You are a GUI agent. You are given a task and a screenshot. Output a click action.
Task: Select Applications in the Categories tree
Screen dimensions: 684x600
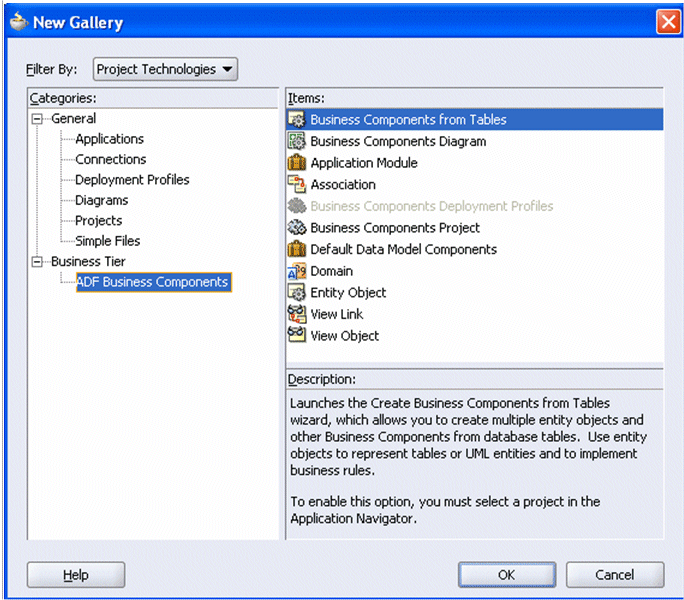click(x=109, y=139)
